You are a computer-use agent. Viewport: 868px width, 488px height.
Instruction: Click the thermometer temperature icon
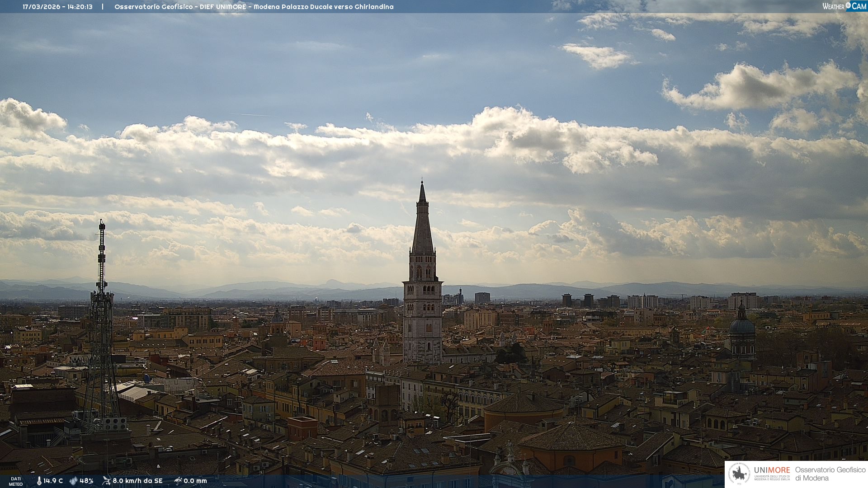click(39, 481)
